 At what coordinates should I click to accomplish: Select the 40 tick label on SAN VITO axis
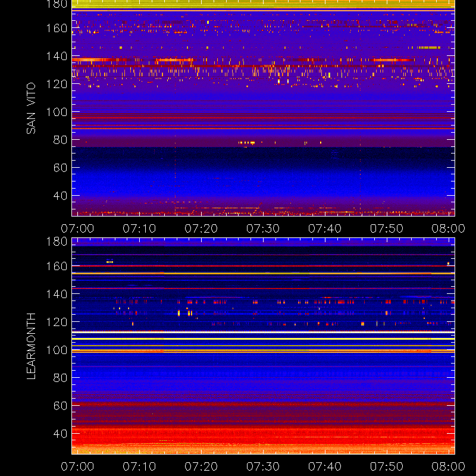pyautogui.click(x=60, y=196)
